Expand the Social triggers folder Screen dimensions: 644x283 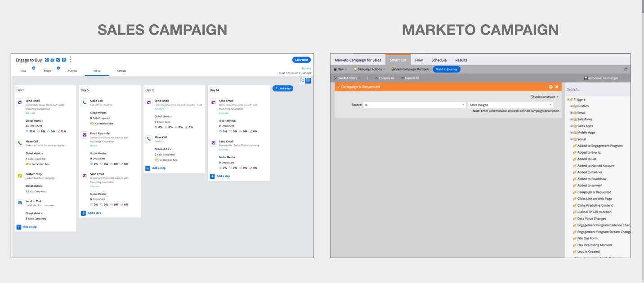572,139
